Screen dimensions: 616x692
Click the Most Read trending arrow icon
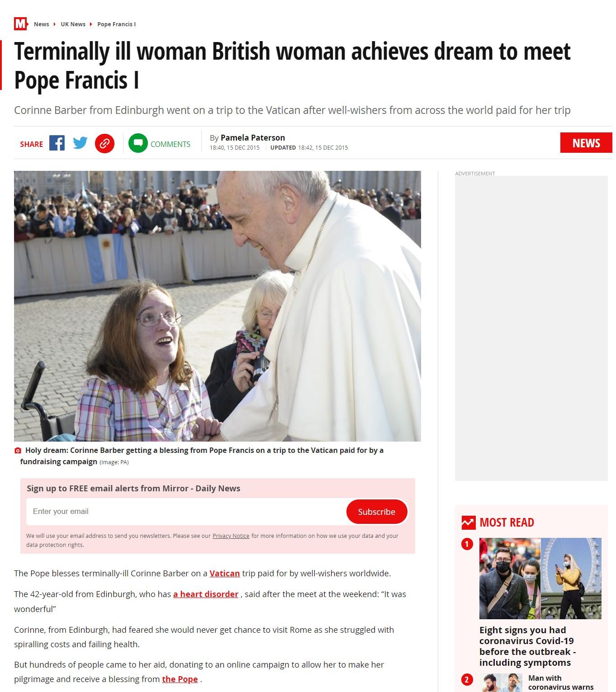(x=469, y=523)
